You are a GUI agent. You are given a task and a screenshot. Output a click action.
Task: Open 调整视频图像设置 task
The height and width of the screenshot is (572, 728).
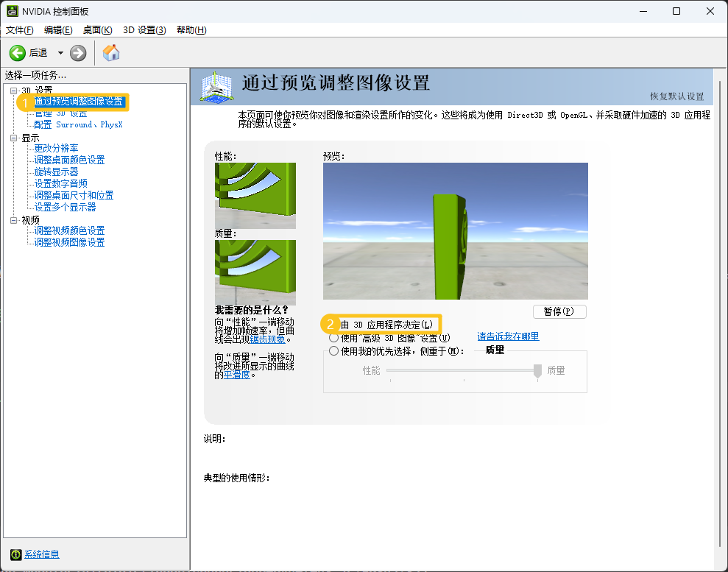click(69, 242)
